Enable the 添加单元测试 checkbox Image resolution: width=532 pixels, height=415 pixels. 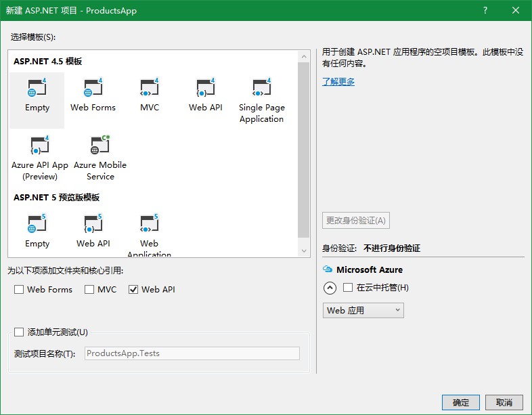coord(19,332)
